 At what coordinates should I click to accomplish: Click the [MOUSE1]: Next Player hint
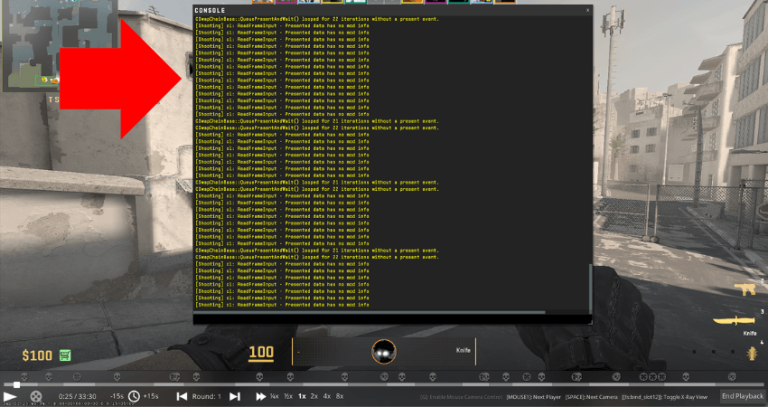tap(533, 397)
